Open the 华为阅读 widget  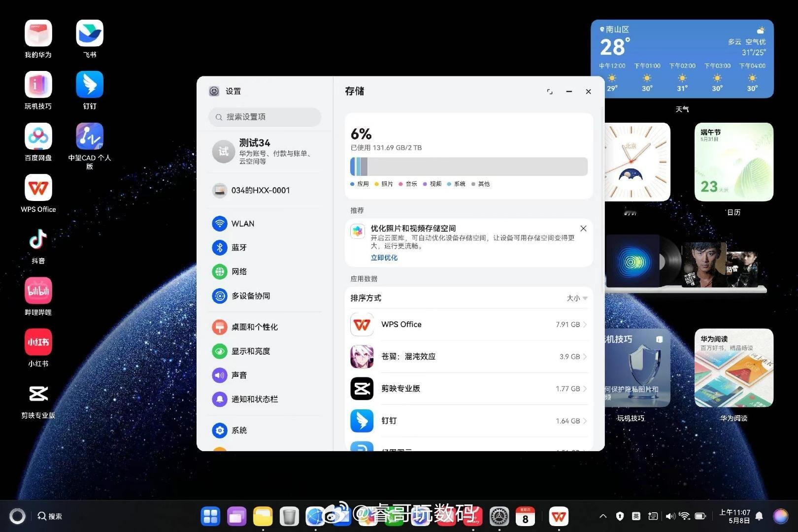click(x=734, y=368)
